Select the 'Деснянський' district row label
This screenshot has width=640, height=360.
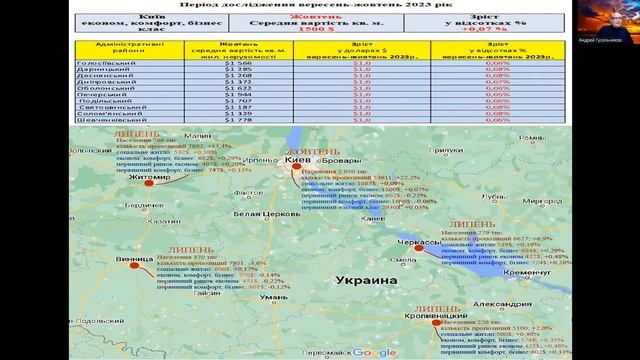[x=105, y=76]
